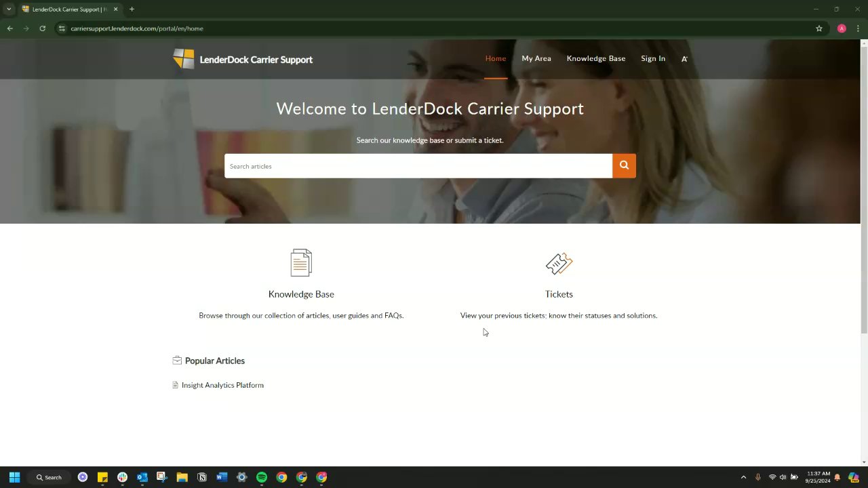The image size is (868, 488).
Task: Open Notion from the taskbar
Action: [x=202, y=477]
